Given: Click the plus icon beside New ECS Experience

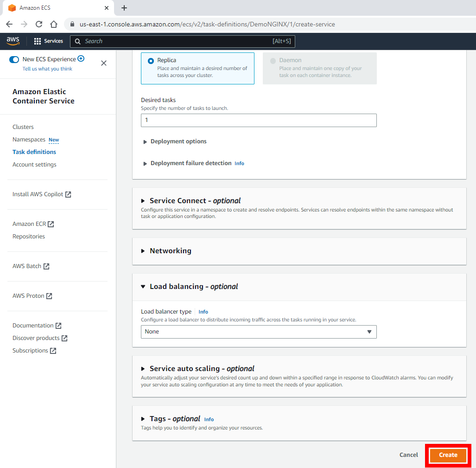Looking at the screenshot, I should [81, 58].
